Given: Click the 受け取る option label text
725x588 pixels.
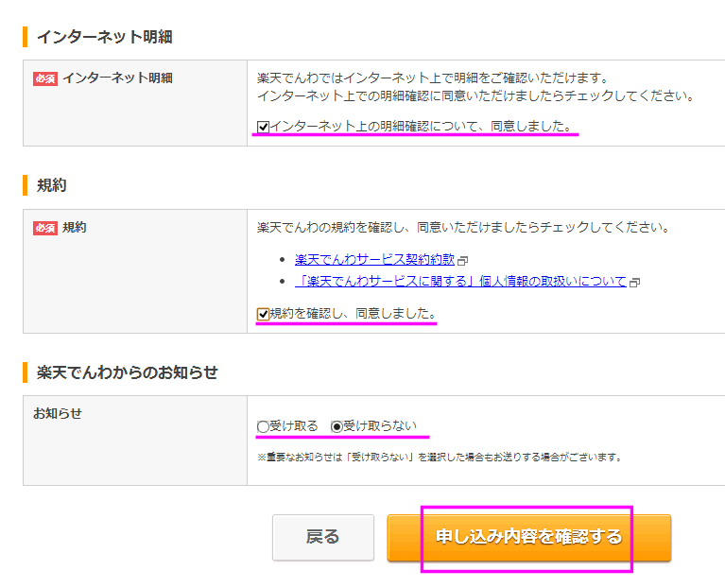Looking at the screenshot, I should click(294, 426).
